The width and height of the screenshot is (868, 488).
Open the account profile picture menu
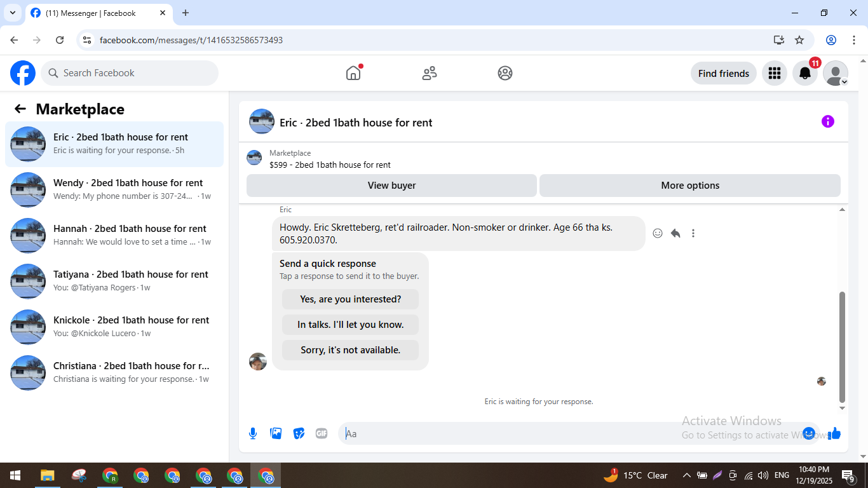pos(836,73)
